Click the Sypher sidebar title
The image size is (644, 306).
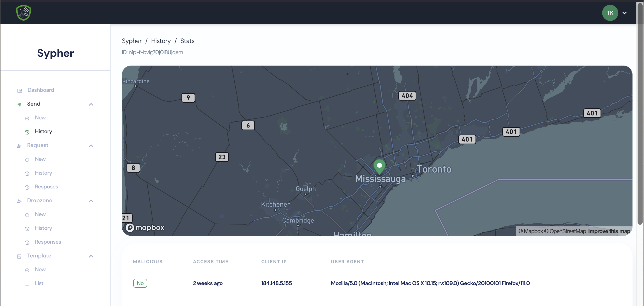coord(55,53)
